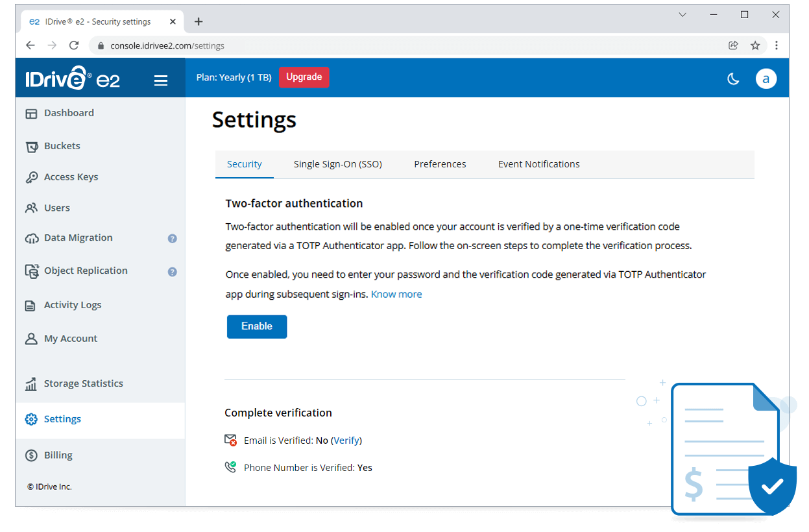Click the Data Migration help icon

coord(172,239)
